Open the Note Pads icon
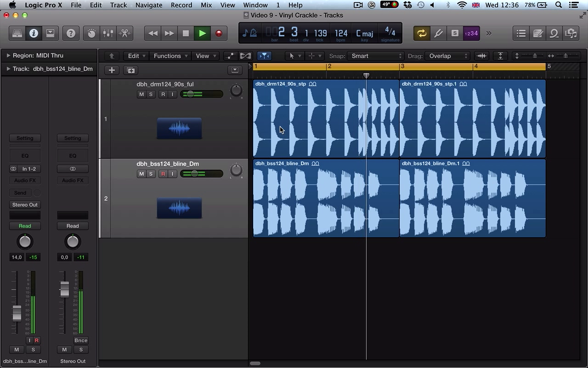 coord(537,33)
